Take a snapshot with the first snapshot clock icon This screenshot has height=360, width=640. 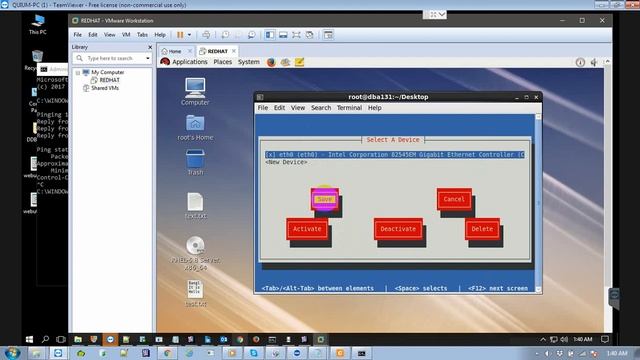pyautogui.click(x=225, y=35)
